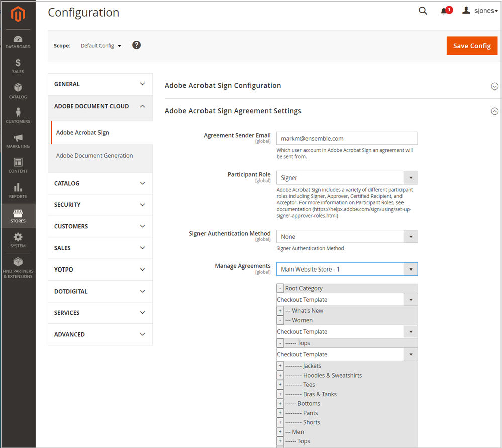The width and height of the screenshot is (502, 448).
Task: Expand the Security configuration menu
Action: pyautogui.click(x=100, y=205)
